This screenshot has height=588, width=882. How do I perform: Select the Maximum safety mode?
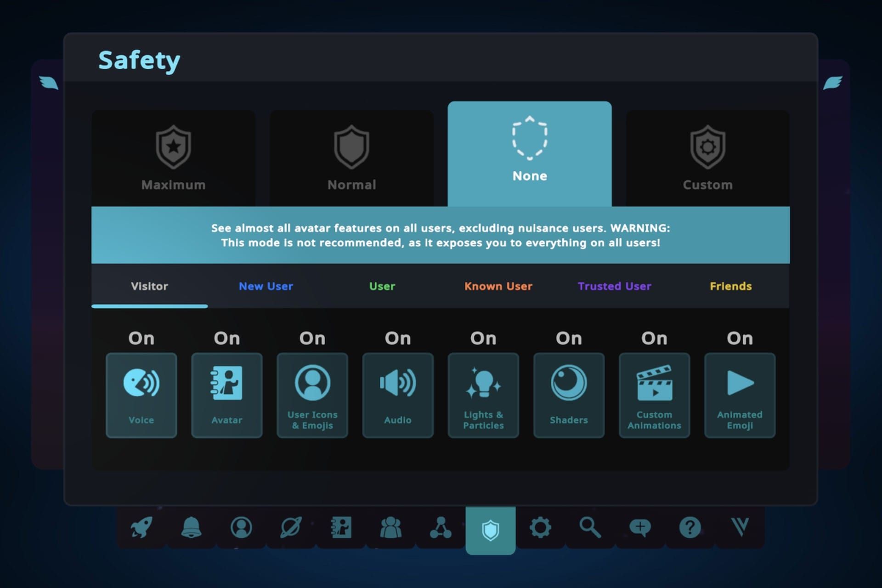point(173,158)
